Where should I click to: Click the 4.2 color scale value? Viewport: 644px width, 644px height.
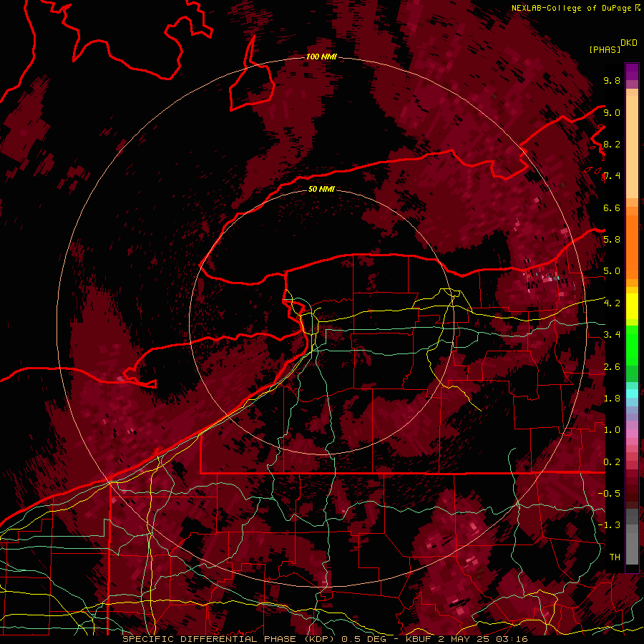point(612,303)
